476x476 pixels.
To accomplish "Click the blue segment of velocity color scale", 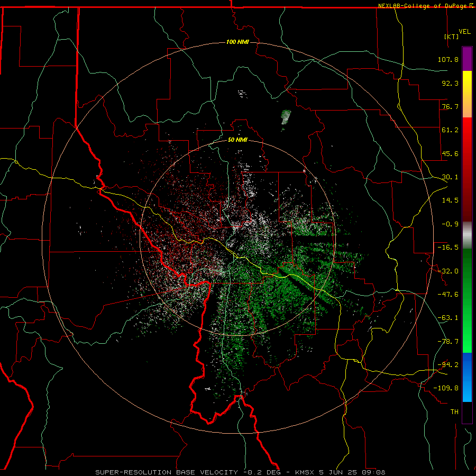I will click(467, 377).
